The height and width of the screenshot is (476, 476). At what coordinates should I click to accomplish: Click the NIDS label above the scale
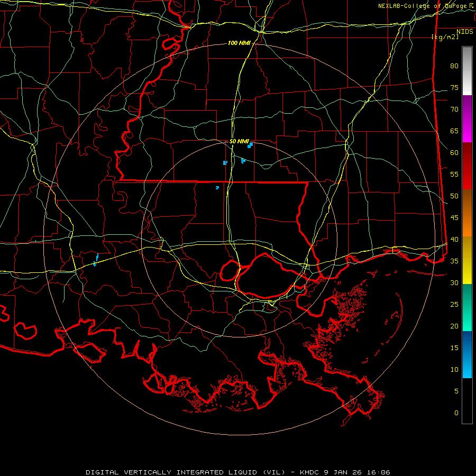pos(464,32)
